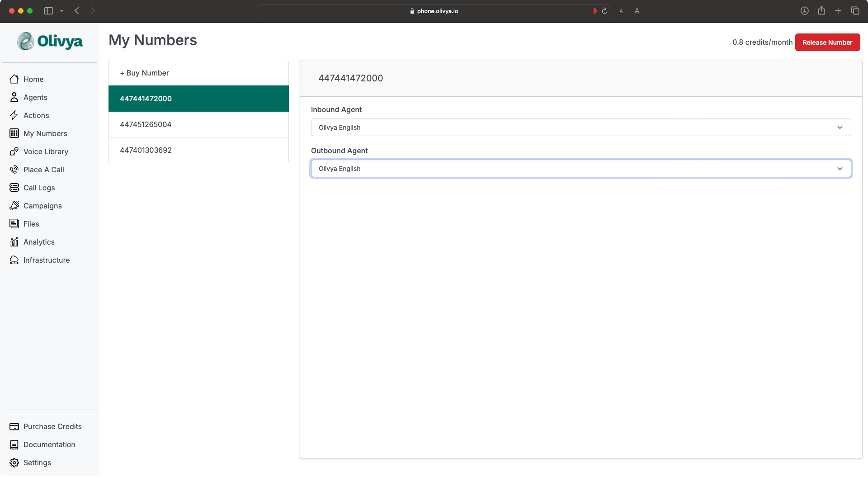Click the My Numbers page title
Screen dimensions: 868x477
[x=153, y=40]
